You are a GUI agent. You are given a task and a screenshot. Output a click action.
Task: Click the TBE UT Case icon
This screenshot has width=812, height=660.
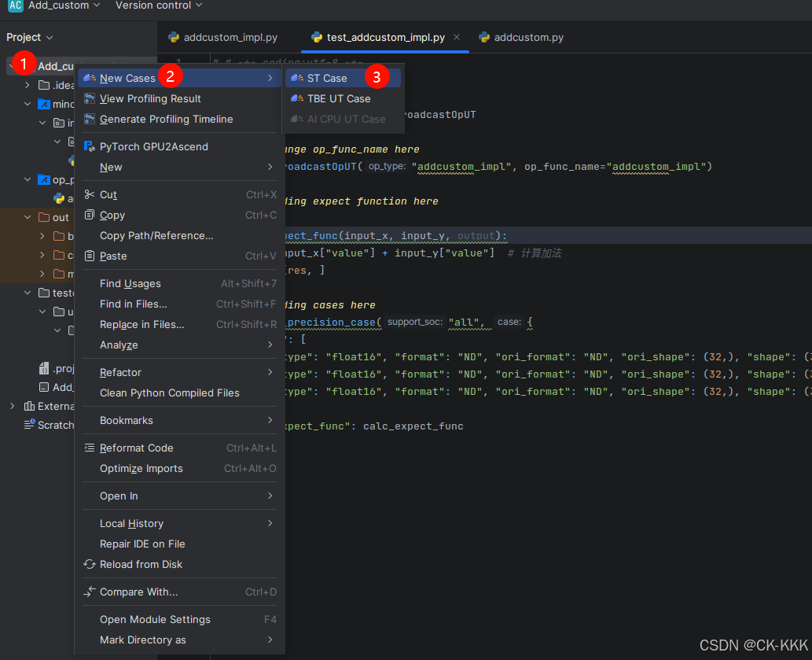296,98
